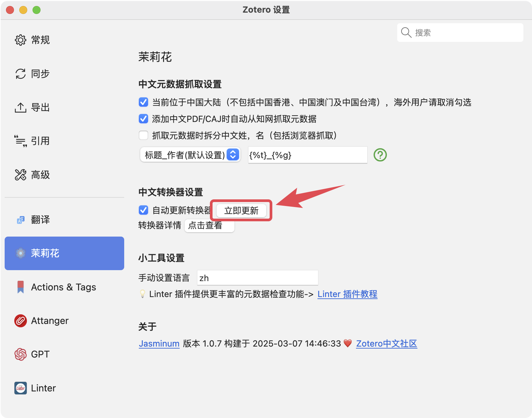Open the Cite quote-marks icon
532x418 pixels.
tap(20, 141)
